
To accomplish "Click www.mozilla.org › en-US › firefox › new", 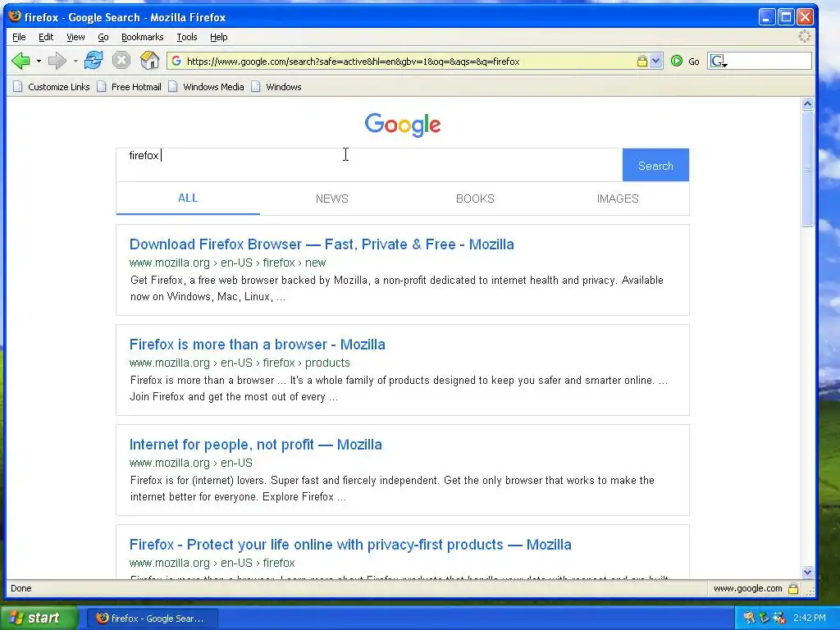I will click(x=228, y=262).
